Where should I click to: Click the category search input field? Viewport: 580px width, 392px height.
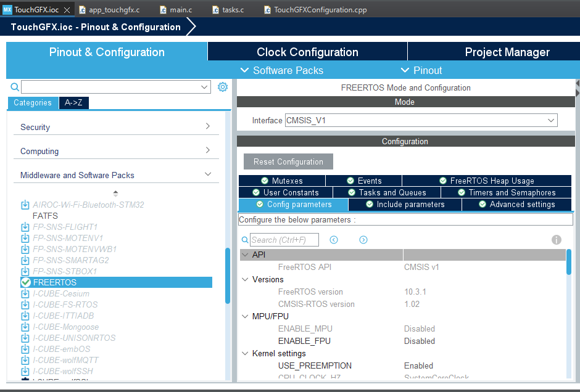tap(111, 87)
